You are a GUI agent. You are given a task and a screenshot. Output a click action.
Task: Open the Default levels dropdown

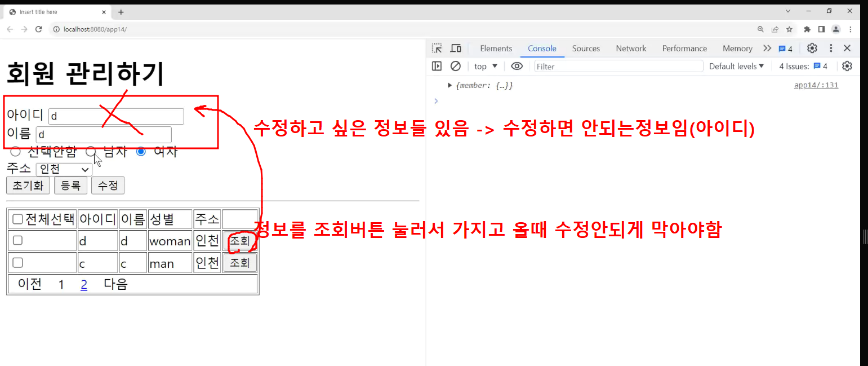pos(736,66)
